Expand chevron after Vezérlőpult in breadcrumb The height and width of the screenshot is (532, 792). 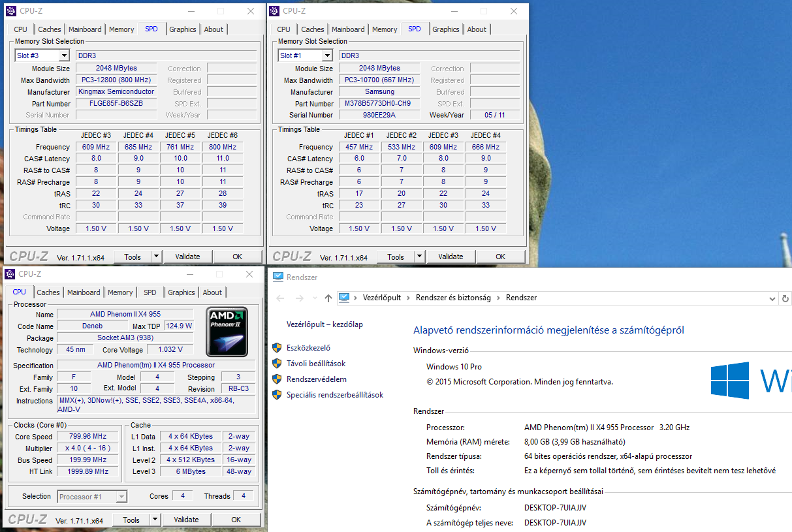[x=408, y=298]
